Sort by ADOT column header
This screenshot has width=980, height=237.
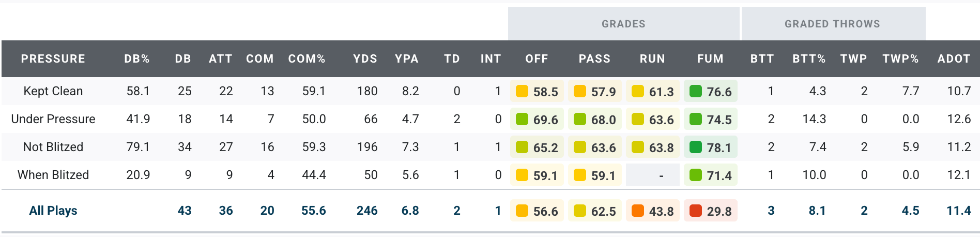click(954, 59)
